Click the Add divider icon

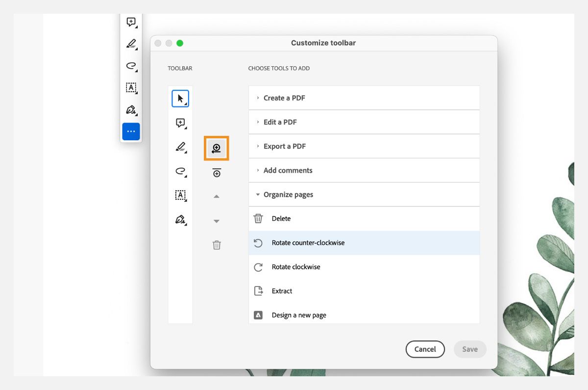click(x=217, y=172)
